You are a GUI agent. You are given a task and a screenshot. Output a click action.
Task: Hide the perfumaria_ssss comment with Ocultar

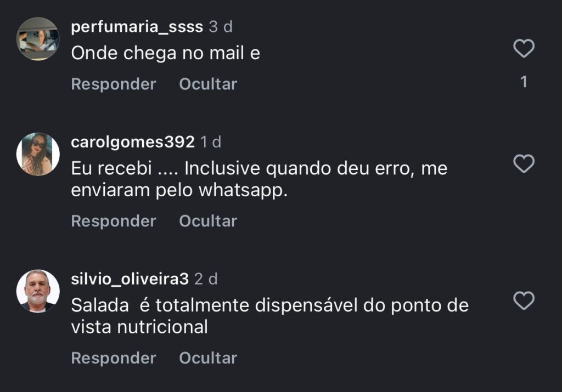(x=208, y=84)
